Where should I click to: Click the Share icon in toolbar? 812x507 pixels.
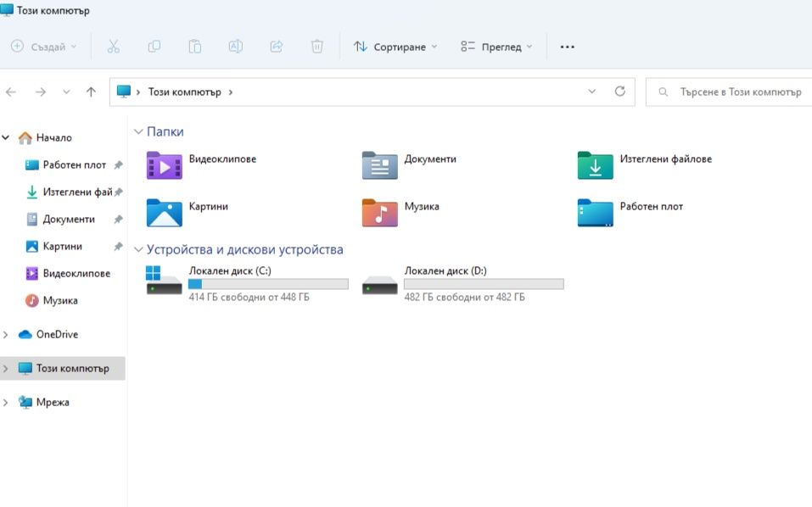point(277,47)
